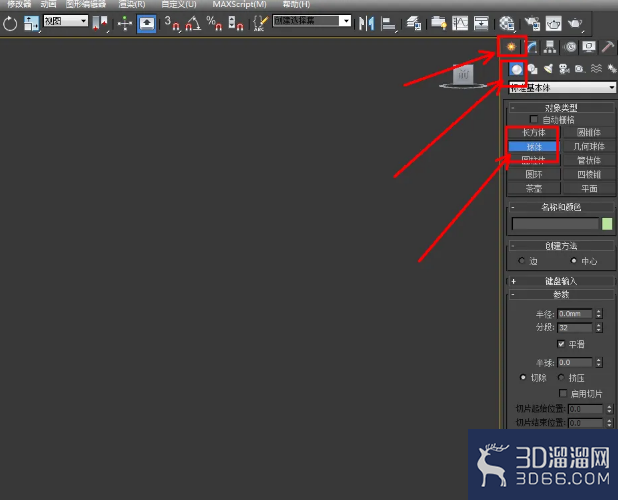Viewport: 618px width, 500px height.
Task: Click the 几何球体 object button
Action: pyautogui.click(x=588, y=147)
